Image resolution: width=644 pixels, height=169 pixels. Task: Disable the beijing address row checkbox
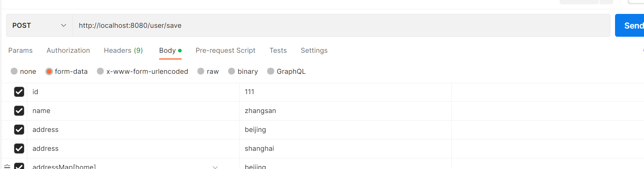click(19, 130)
